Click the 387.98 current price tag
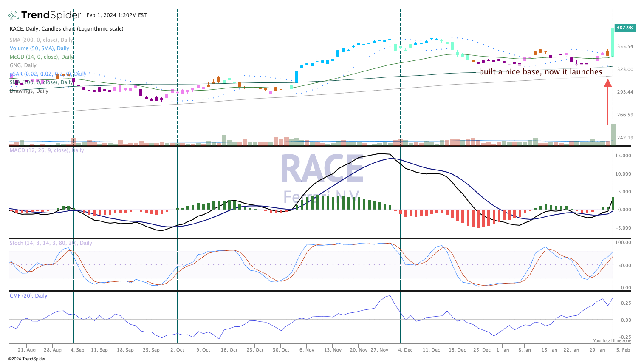Image resolution: width=644 pixels, height=363 pixels. [x=624, y=28]
